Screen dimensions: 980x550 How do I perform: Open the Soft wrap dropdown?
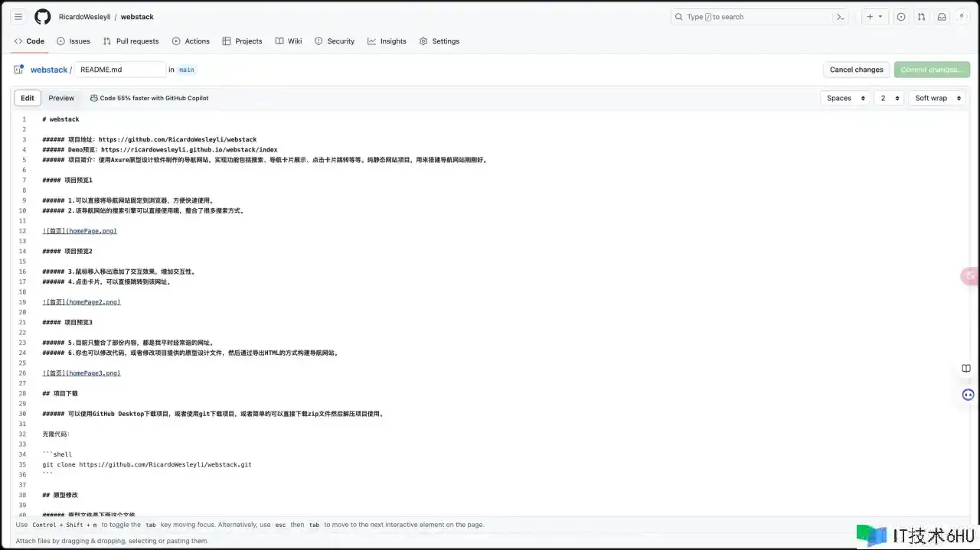click(x=936, y=98)
